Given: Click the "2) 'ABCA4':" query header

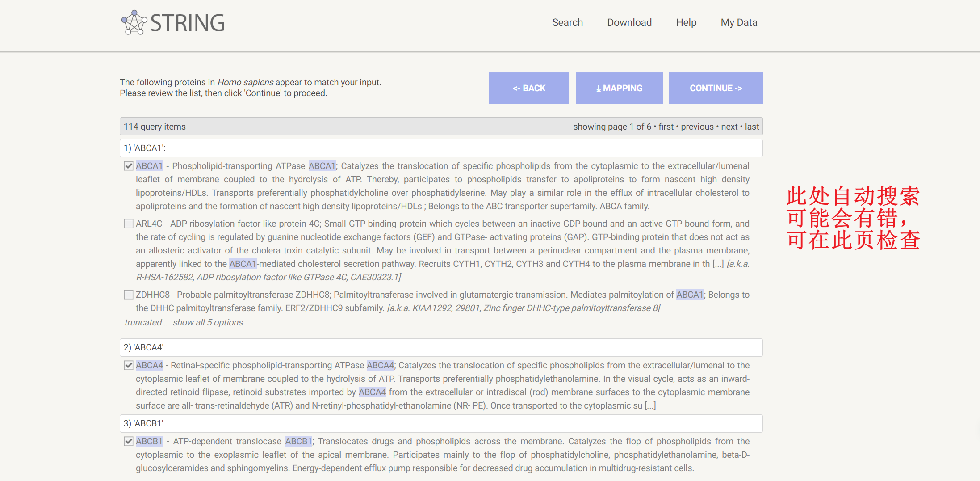Looking at the screenshot, I should (x=441, y=347).
